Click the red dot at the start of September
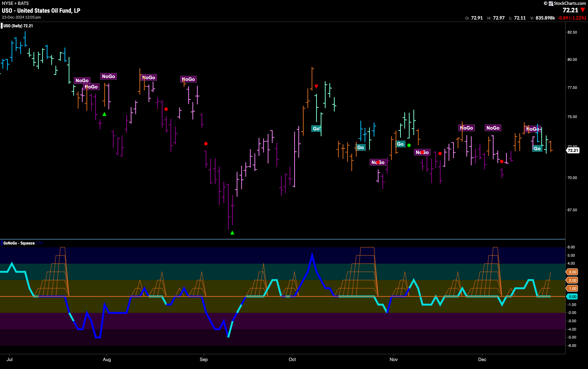 coord(206,144)
